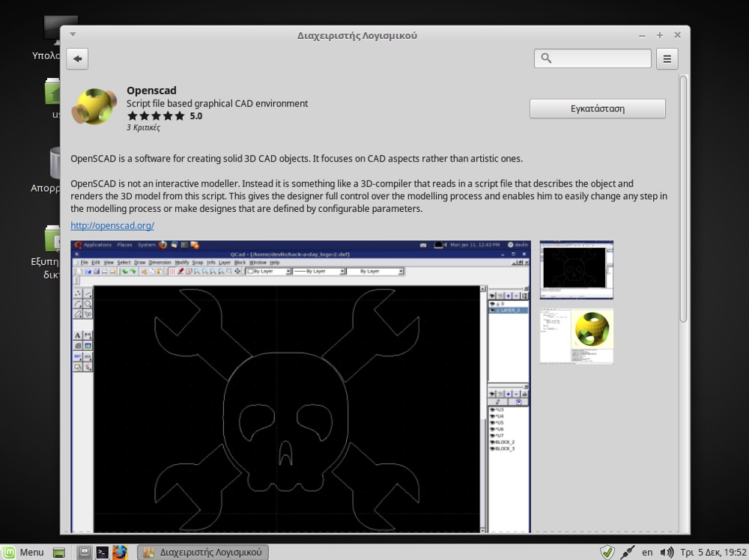Minimize the Software Manager window
749x560 pixels.
642,36
